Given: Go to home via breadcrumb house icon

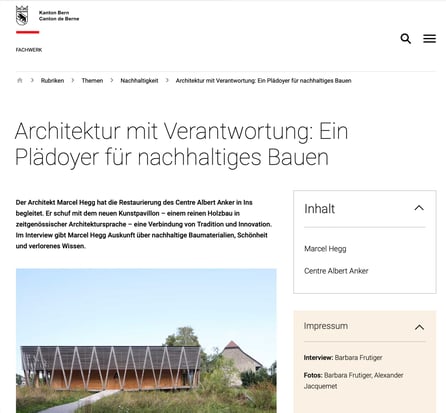Looking at the screenshot, I should pyautogui.click(x=20, y=80).
